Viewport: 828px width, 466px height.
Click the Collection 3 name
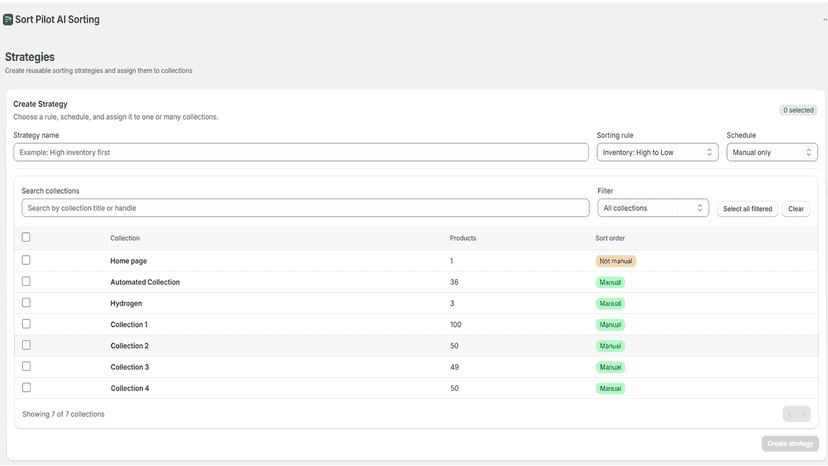129,367
